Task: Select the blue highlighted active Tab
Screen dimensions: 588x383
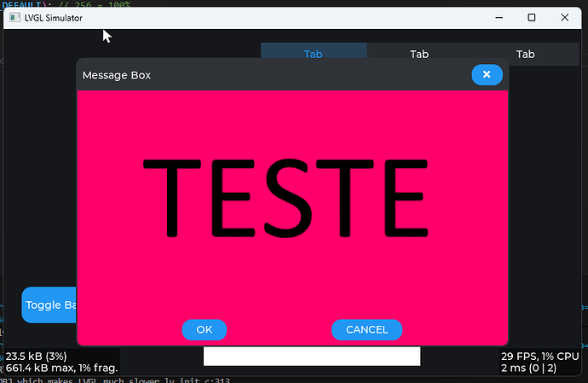Action: pos(313,55)
